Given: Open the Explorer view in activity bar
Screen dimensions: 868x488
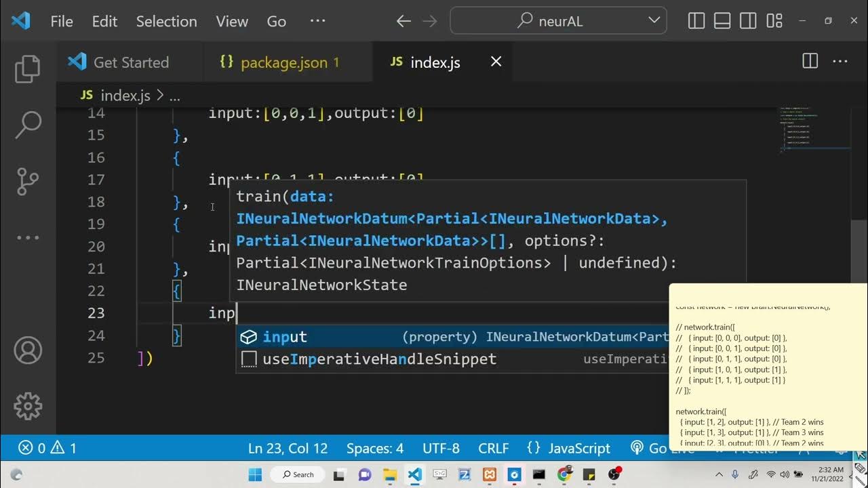Looking at the screenshot, I should (28, 69).
